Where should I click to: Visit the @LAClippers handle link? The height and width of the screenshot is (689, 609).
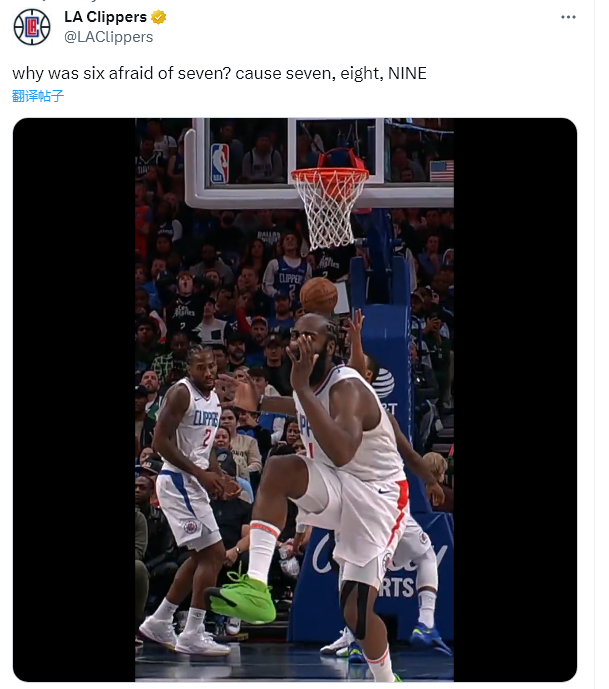pos(109,37)
